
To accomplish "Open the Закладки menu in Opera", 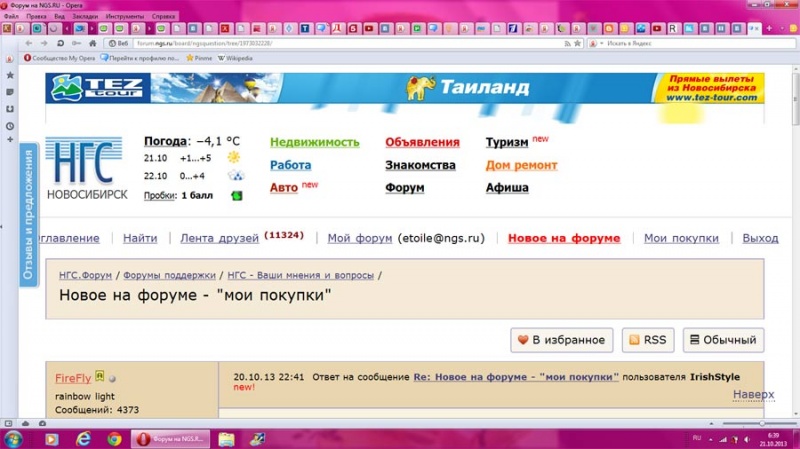I will pos(85,17).
